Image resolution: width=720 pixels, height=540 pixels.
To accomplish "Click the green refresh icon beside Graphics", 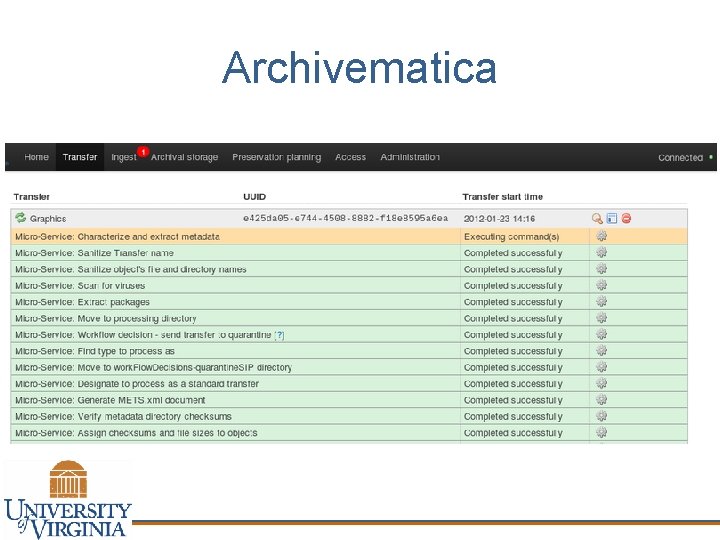I will click(x=20, y=218).
